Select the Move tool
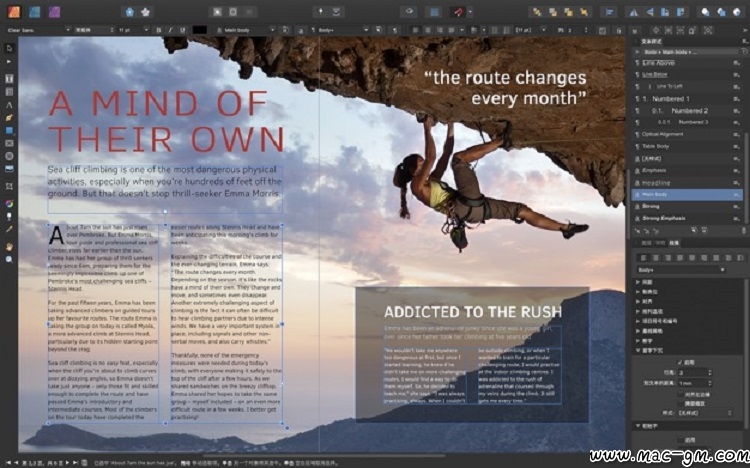Viewport: 750px width, 468px height. coord(9,48)
